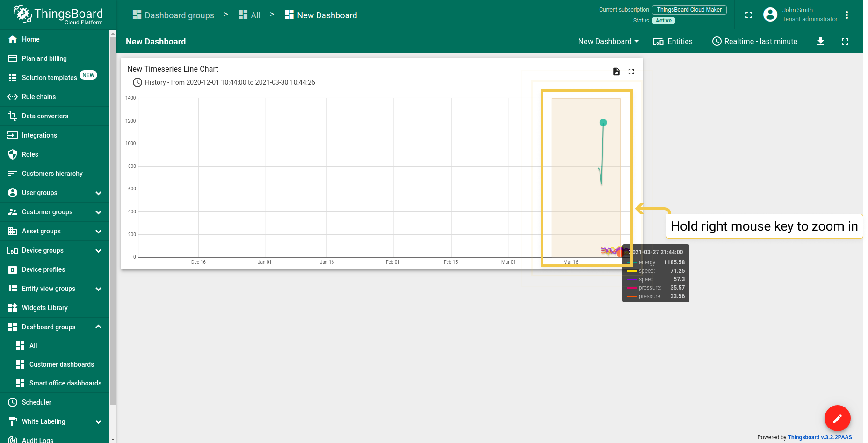The image size is (868, 443).
Task: Expand the Device groups chevron
Action: coord(98,250)
